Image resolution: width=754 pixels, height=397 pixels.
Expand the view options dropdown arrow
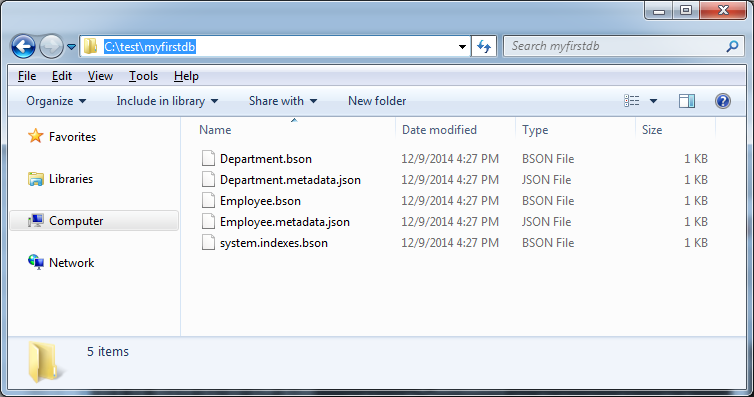pos(653,101)
